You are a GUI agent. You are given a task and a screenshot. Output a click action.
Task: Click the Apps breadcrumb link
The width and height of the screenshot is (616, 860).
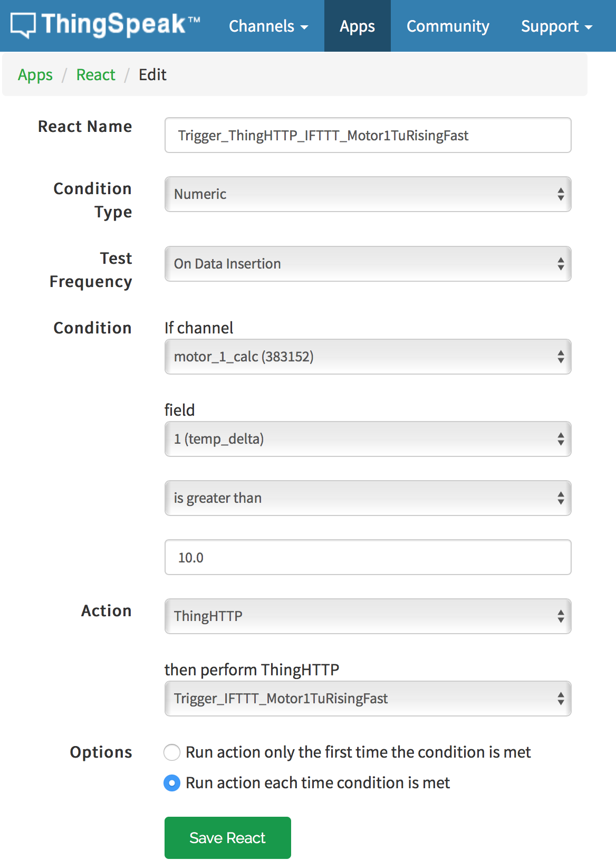(x=35, y=75)
